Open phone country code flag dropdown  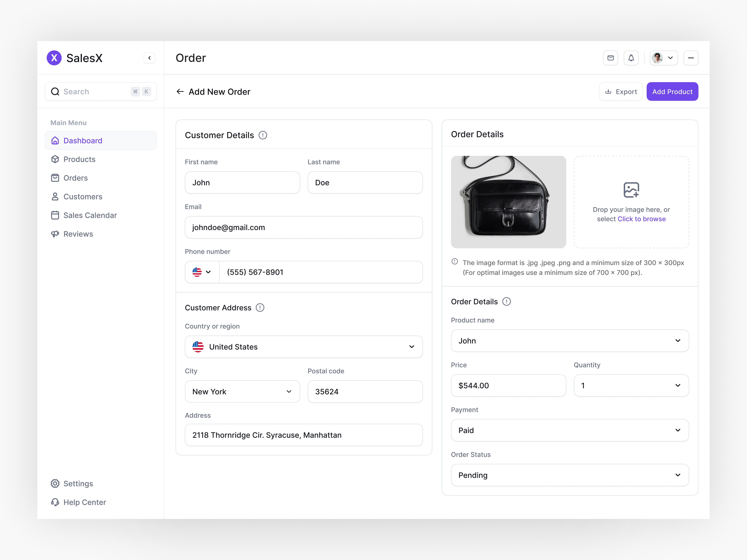coord(202,272)
